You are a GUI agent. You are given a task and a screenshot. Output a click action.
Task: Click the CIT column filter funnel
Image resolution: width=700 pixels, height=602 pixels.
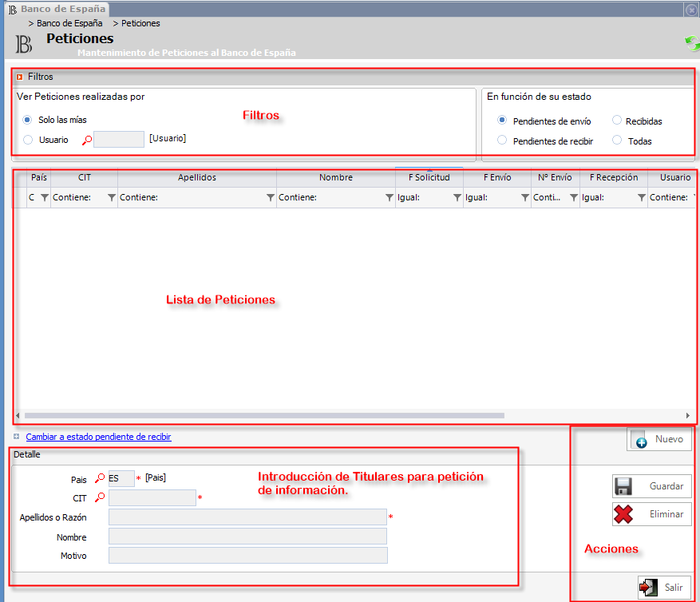click(112, 197)
